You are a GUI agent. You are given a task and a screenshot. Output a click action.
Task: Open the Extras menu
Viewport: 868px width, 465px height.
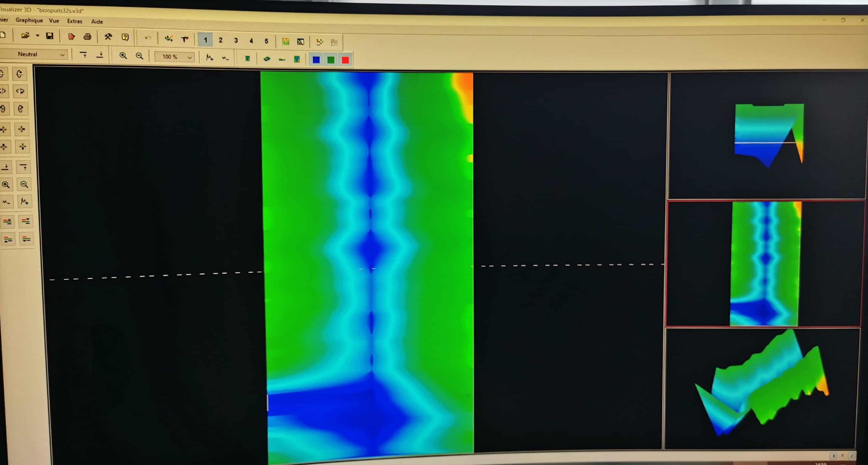tap(75, 21)
